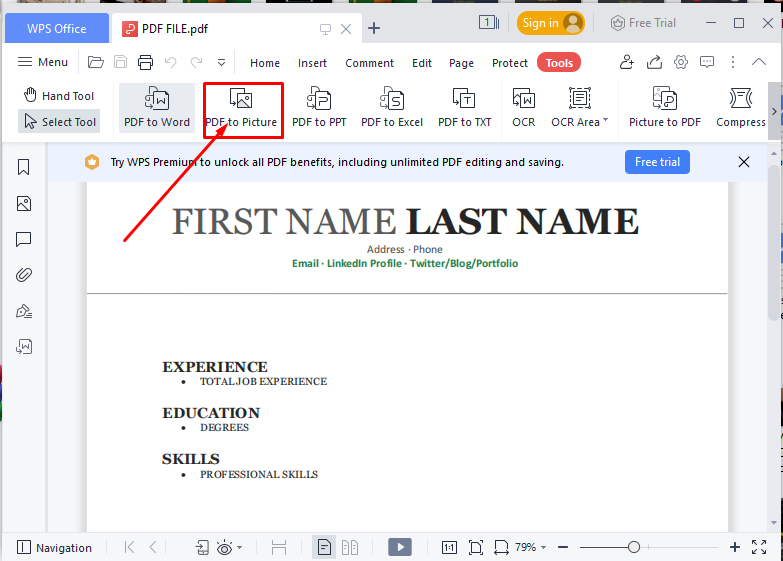Viewport: 783px width, 561px height.
Task: Toggle the Navigation pane
Action: tap(54, 548)
